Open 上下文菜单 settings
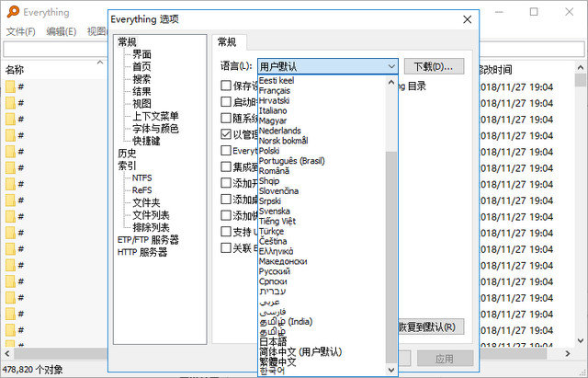Image resolution: width=588 pixels, height=378 pixels. point(155,116)
